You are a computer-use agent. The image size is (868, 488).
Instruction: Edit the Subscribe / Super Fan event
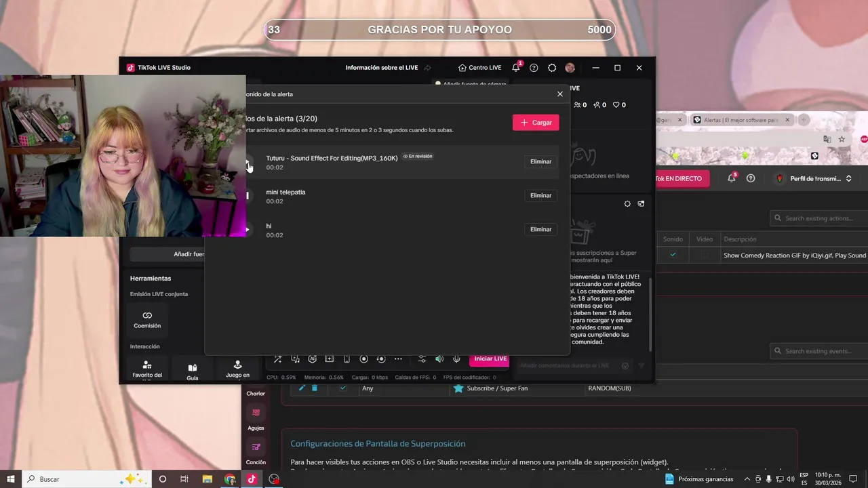302,388
